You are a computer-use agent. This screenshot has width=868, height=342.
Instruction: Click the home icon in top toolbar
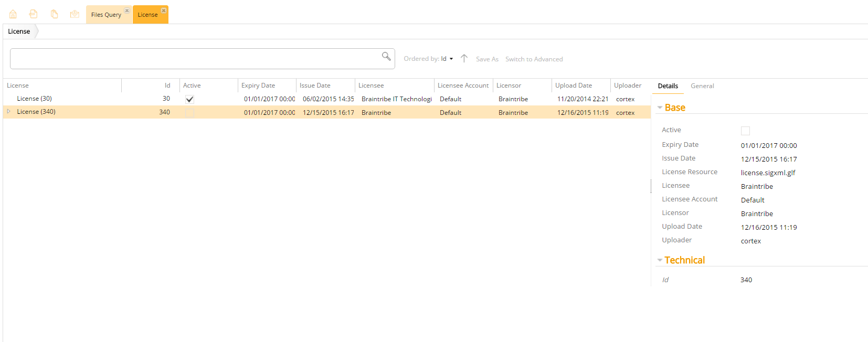coord(13,14)
